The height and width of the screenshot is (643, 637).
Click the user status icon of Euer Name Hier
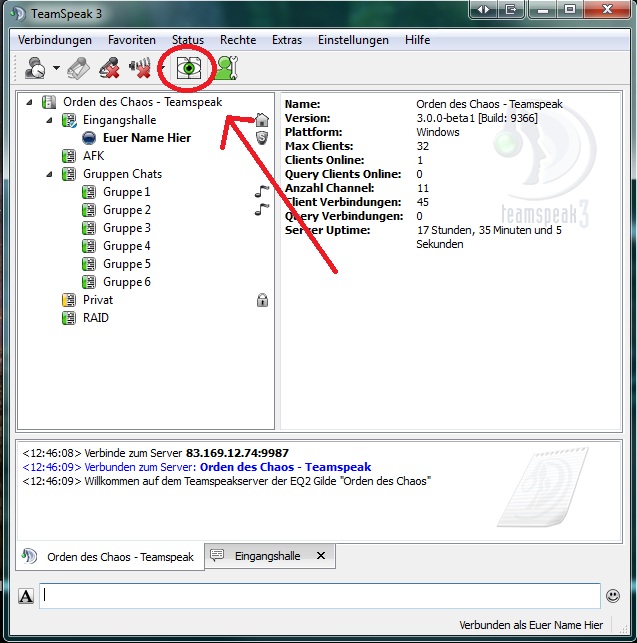[89, 138]
